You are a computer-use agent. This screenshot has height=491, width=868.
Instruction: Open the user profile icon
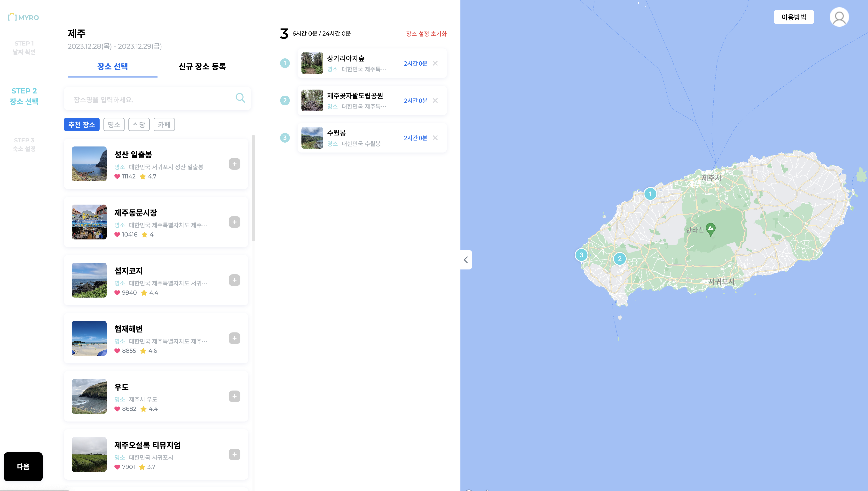point(839,17)
